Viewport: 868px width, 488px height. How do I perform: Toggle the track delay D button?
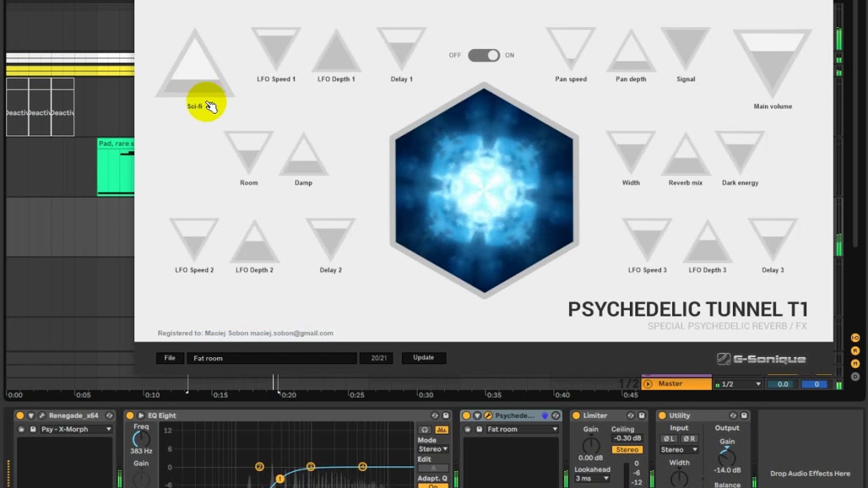(855, 376)
